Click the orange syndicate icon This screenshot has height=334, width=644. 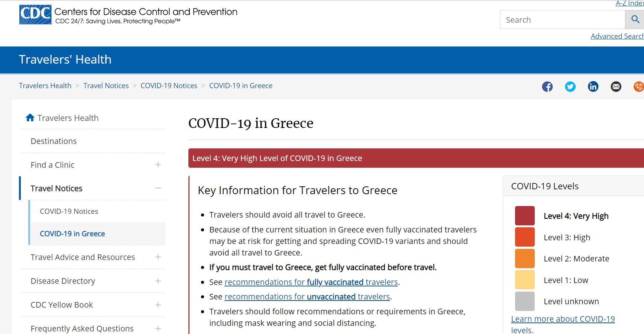click(638, 87)
